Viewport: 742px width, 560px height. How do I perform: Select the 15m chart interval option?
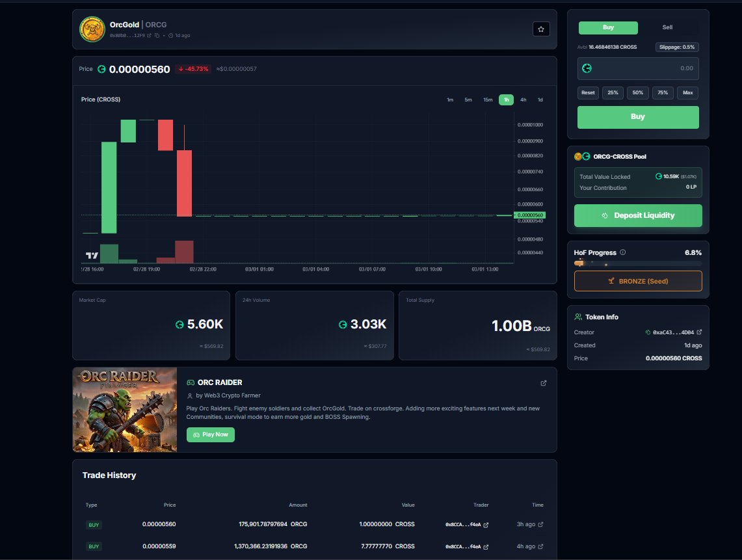click(x=488, y=100)
